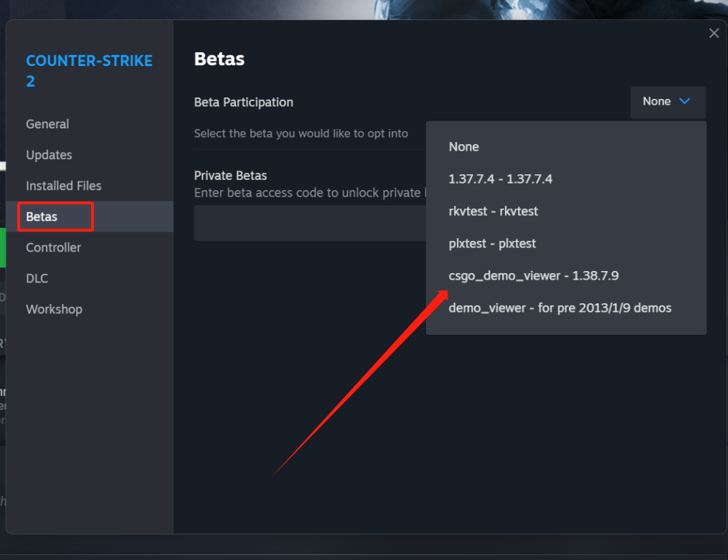This screenshot has height=560, width=728.
Task: Collapse the Beta Participation dropdown button
Action: (x=667, y=102)
